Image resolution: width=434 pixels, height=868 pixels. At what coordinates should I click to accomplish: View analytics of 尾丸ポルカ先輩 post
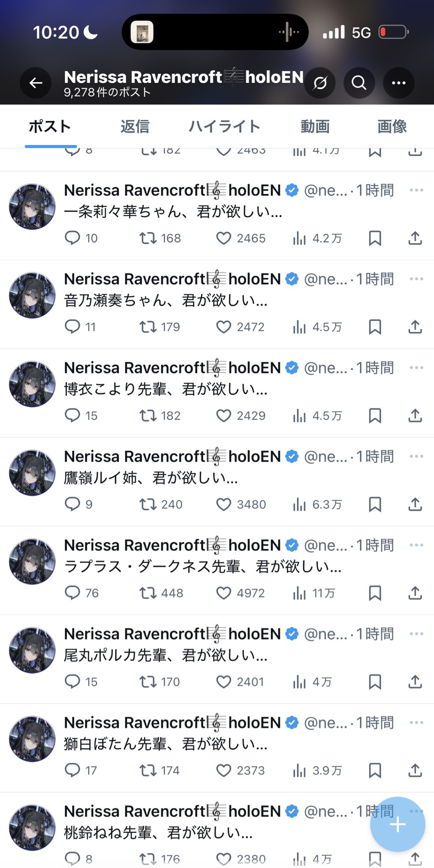299,682
